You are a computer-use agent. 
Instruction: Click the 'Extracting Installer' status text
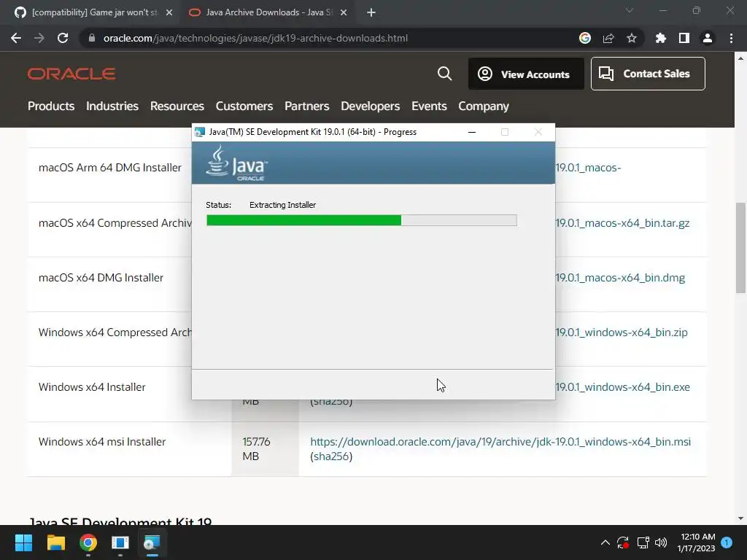tap(282, 205)
